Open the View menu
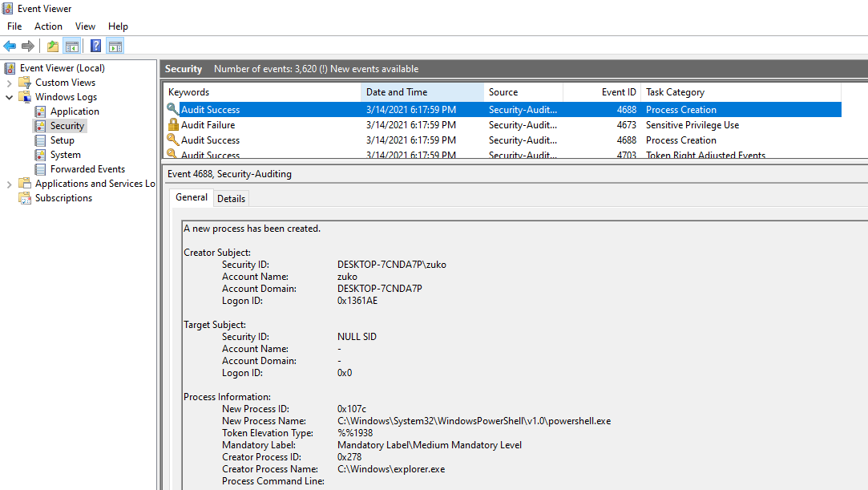This screenshot has height=490, width=868. click(85, 26)
